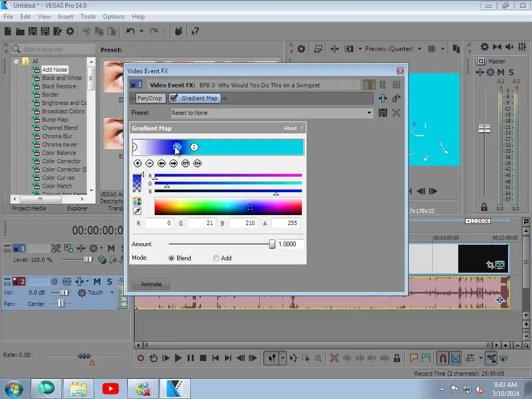The image size is (532, 399).
Task: Click the Save icon in the main toolbar
Action: (33, 32)
